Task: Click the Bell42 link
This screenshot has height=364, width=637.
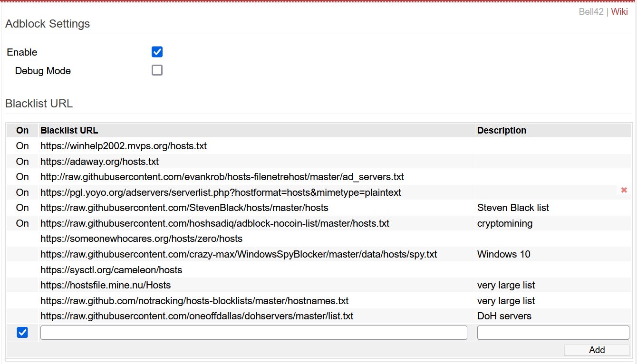Action: [591, 12]
